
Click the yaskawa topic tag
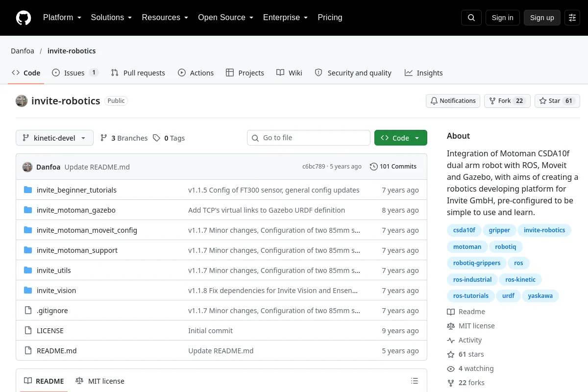coord(540,296)
